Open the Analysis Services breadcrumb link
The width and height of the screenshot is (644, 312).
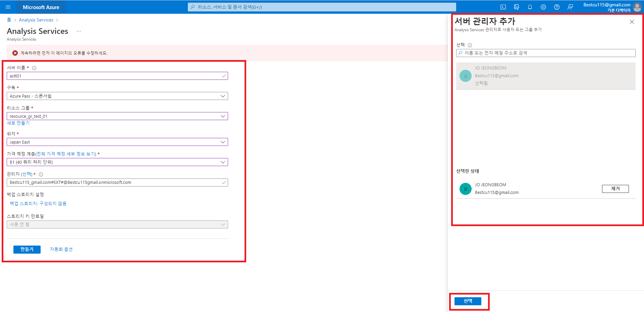click(36, 20)
